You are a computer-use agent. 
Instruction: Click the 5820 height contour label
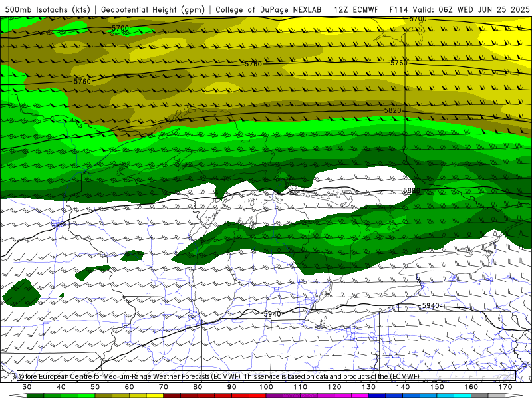[393, 110]
